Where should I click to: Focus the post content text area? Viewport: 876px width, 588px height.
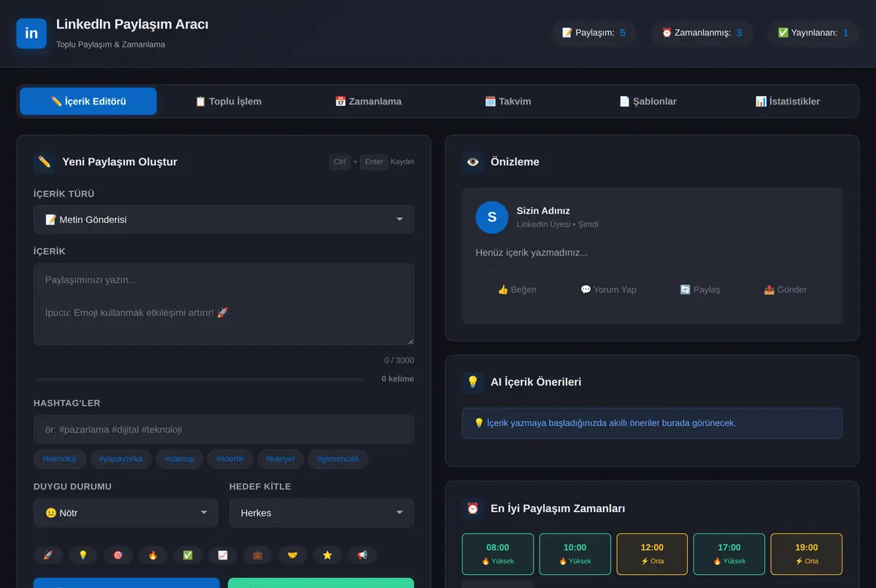coord(223,304)
